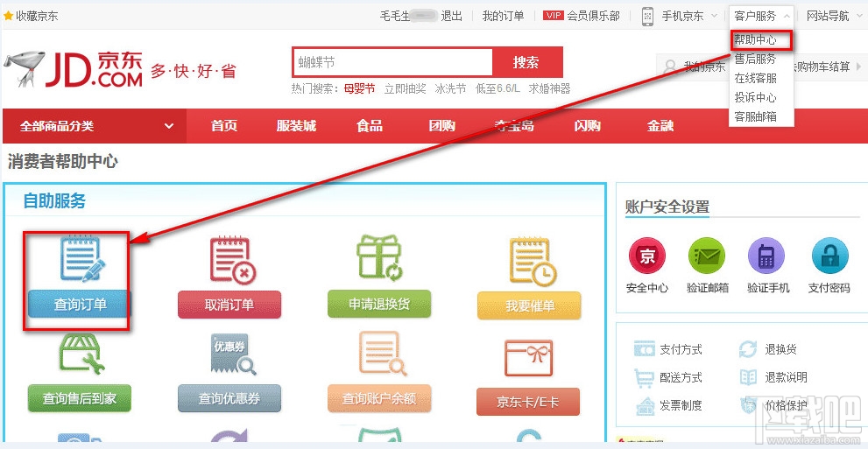Click the 查询优惠券 button

pyautogui.click(x=229, y=399)
